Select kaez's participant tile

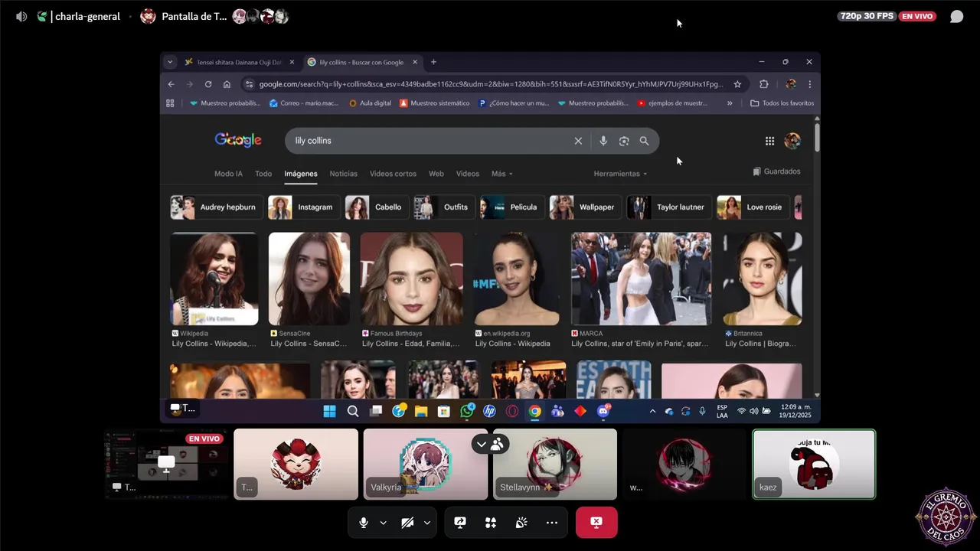[x=814, y=464]
